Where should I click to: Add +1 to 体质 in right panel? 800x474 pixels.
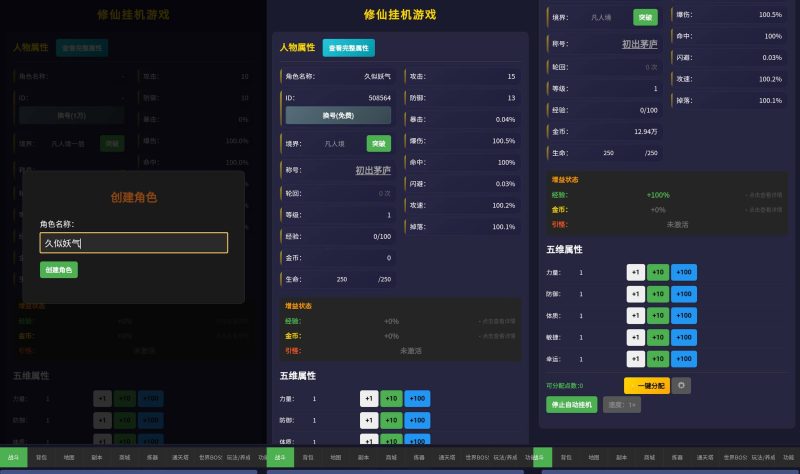tap(636, 315)
